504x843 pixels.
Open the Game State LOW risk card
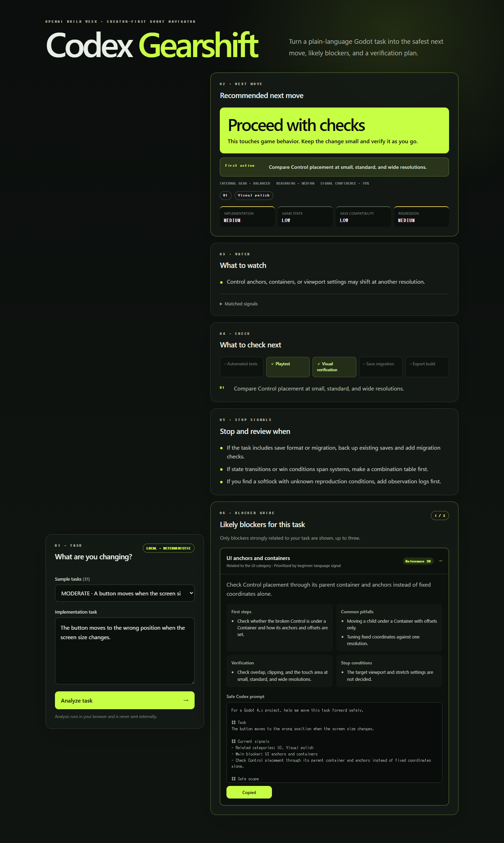tap(305, 217)
